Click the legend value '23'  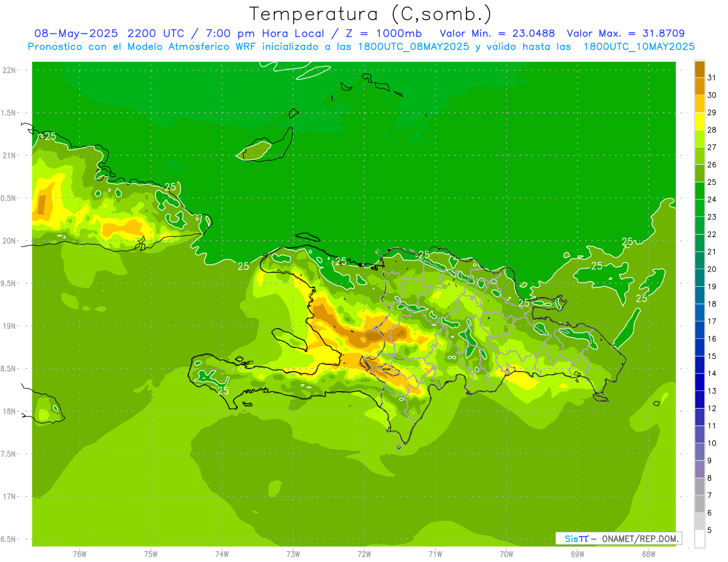712,217
